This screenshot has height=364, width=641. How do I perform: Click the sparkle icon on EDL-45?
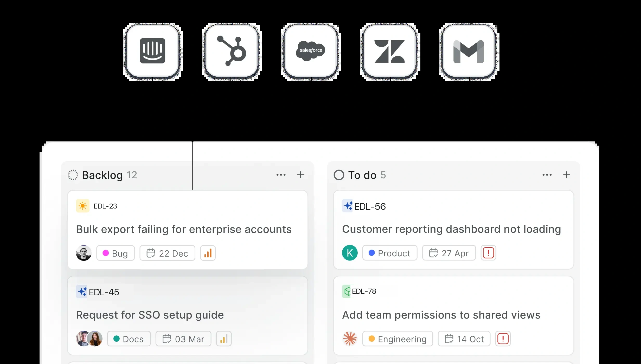tap(82, 291)
